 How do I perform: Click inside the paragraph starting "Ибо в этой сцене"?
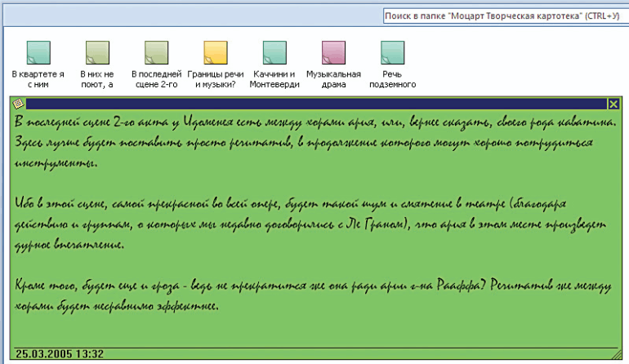coord(310,224)
